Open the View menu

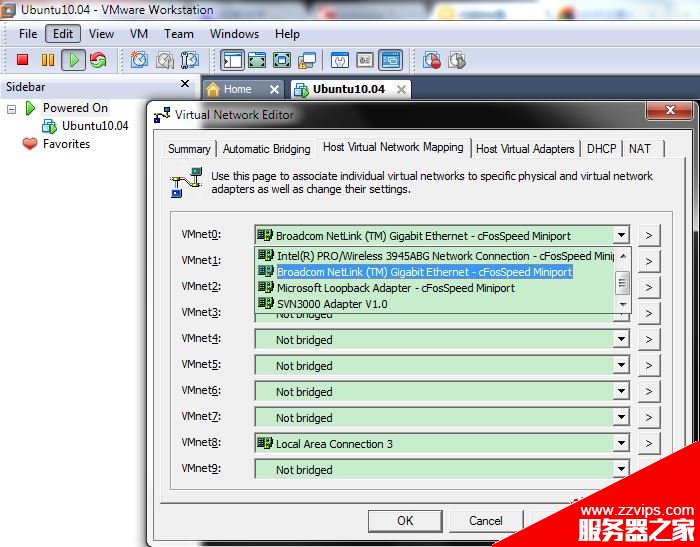(101, 34)
